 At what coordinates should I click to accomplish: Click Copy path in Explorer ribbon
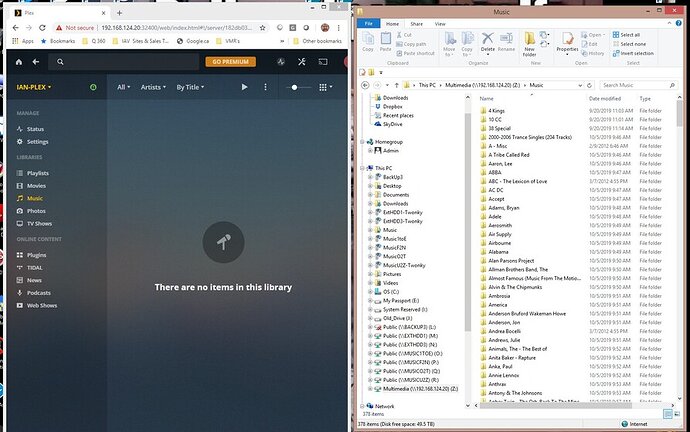pos(411,44)
